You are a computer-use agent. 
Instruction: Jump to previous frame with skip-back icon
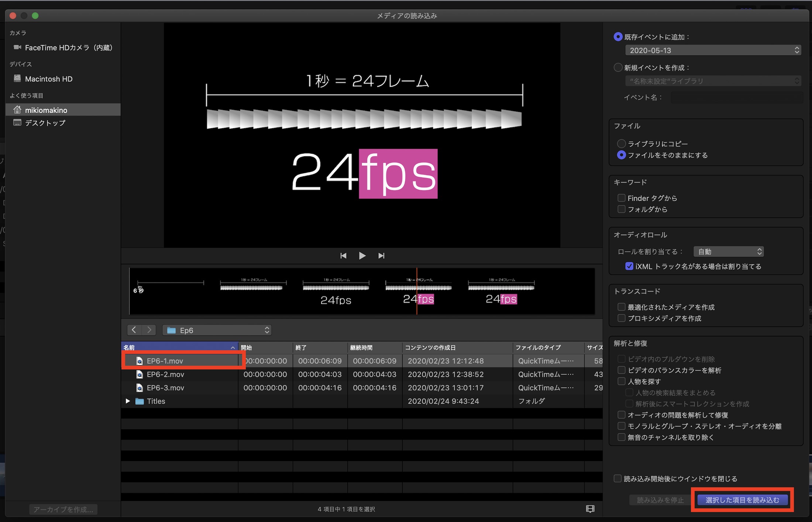click(x=343, y=256)
